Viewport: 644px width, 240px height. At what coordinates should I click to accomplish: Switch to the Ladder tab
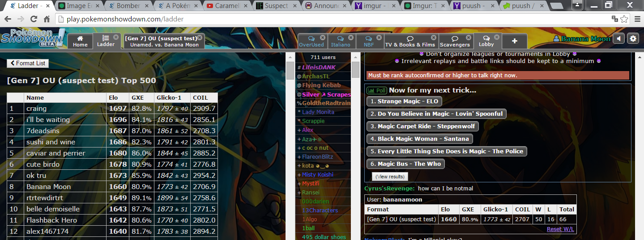coord(106,41)
